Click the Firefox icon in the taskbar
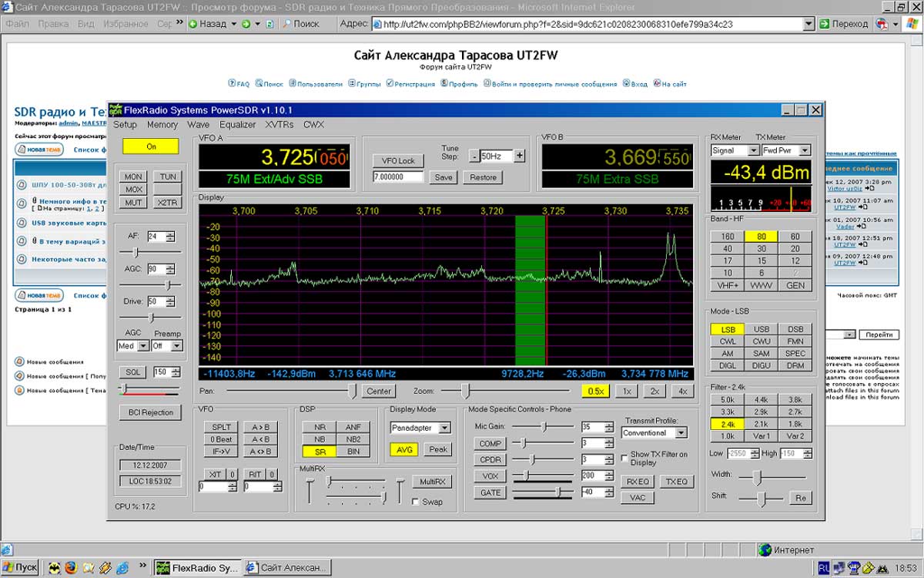 click(x=72, y=568)
